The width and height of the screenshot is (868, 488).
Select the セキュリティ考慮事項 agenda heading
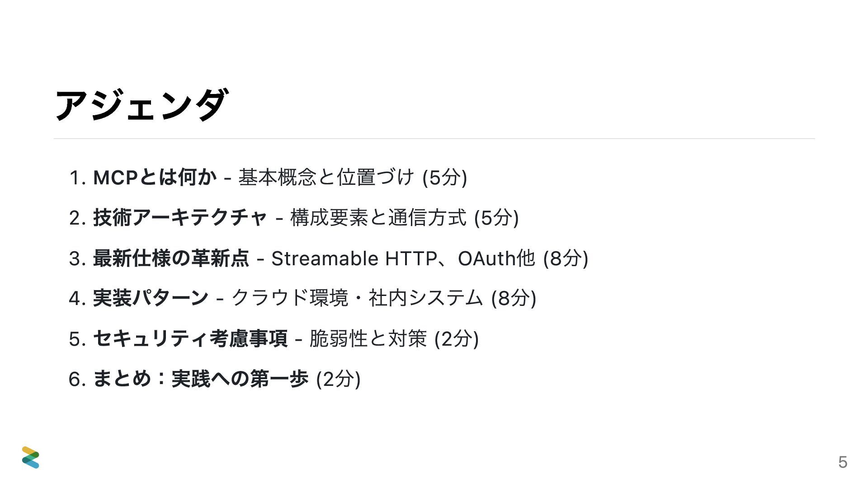tap(190, 338)
